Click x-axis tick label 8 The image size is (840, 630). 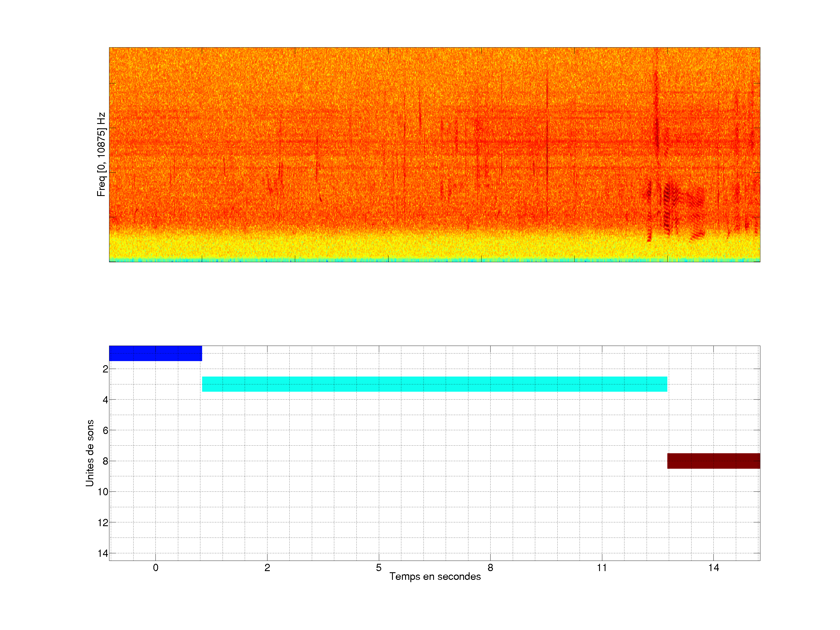[x=490, y=568]
